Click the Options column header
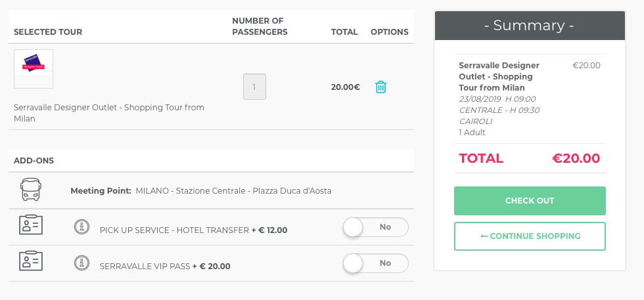 pos(389,32)
